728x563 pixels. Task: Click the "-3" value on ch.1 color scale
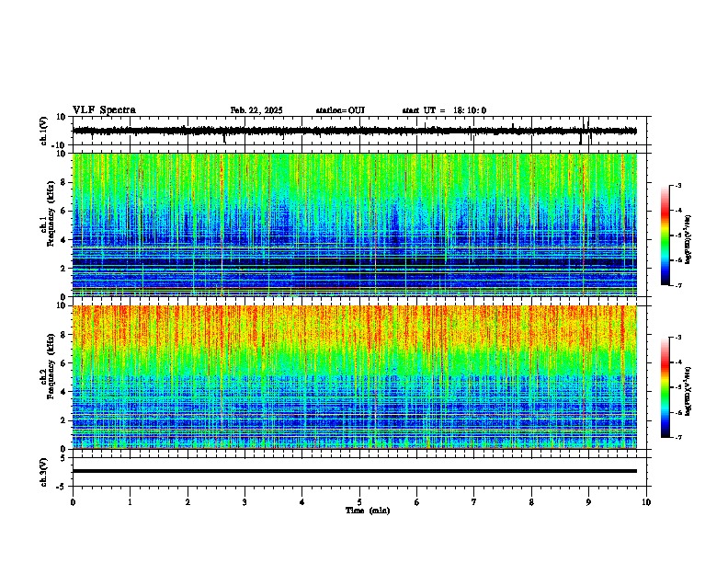click(677, 186)
